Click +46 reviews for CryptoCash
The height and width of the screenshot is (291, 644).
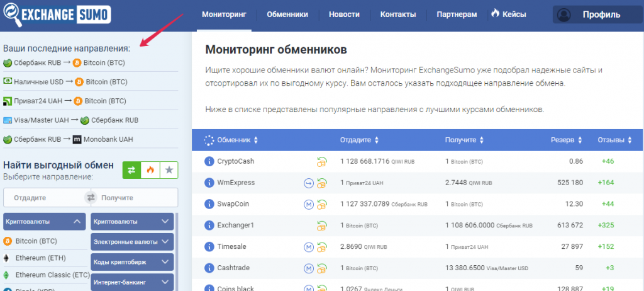[608, 161]
